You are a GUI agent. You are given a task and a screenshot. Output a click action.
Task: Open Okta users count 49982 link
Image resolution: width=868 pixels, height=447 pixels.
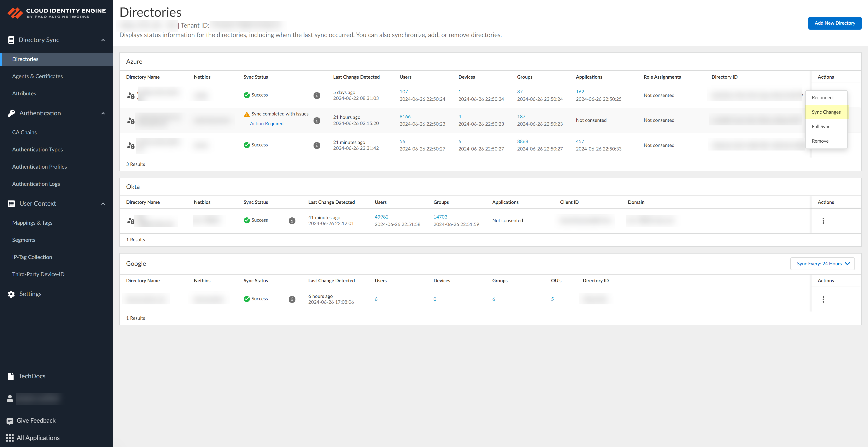tap(381, 217)
